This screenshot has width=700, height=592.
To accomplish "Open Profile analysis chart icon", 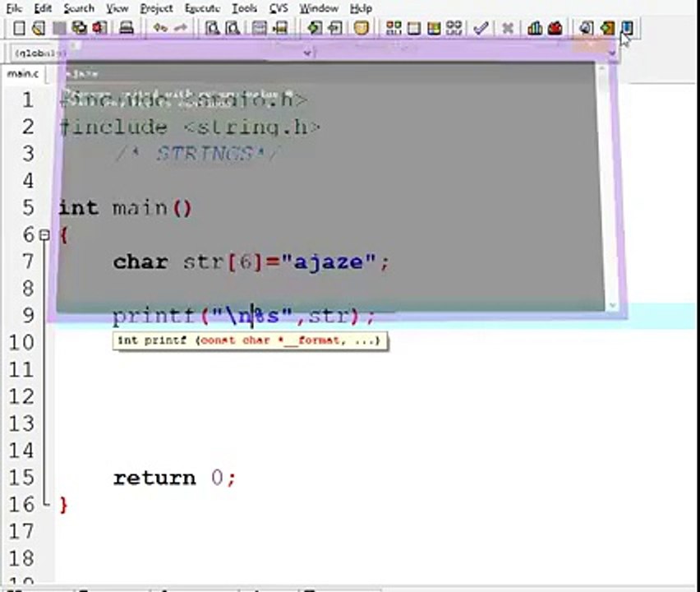I will pos(534,28).
